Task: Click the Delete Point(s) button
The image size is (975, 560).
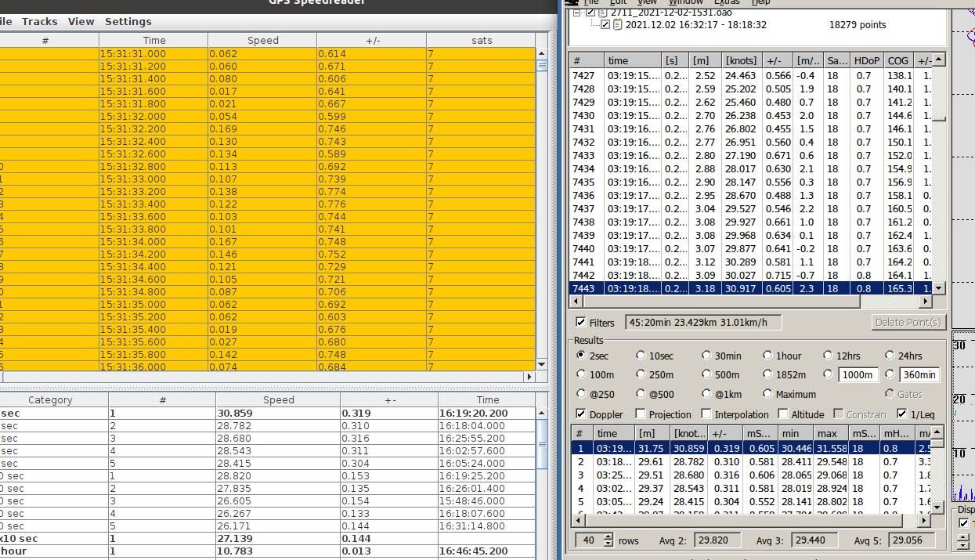Action: [907, 322]
